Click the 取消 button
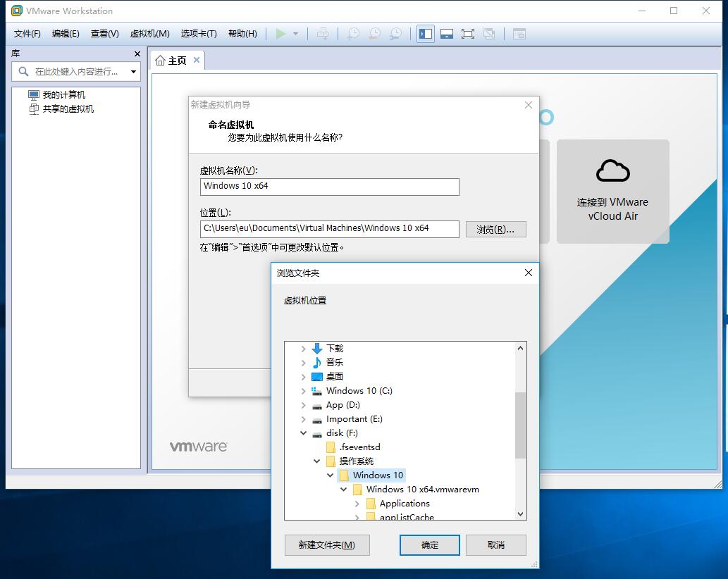 coord(496,545)
